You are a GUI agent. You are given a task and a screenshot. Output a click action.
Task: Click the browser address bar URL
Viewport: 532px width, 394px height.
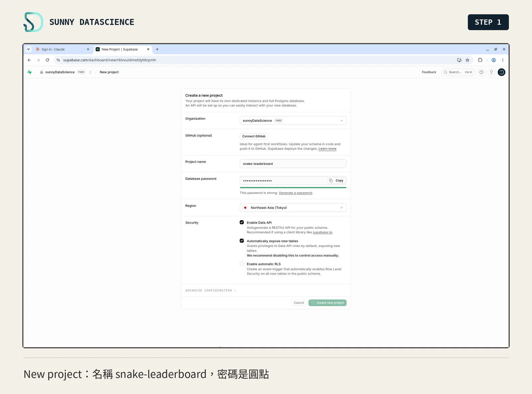[109, 60]
